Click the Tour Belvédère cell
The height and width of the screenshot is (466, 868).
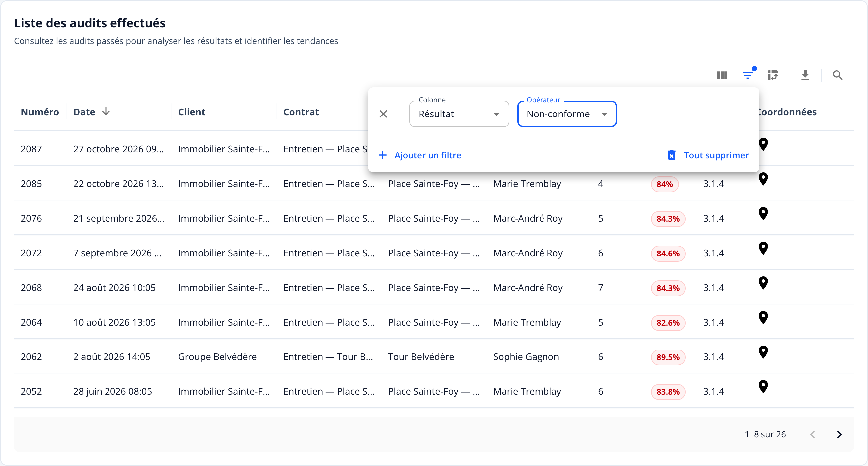[421, 357]
